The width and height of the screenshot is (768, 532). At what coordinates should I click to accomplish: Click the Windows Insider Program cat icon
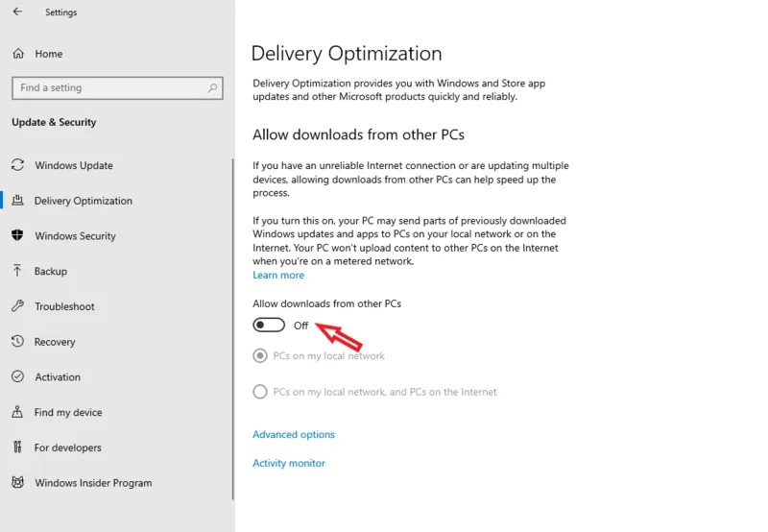pos(17,482)
